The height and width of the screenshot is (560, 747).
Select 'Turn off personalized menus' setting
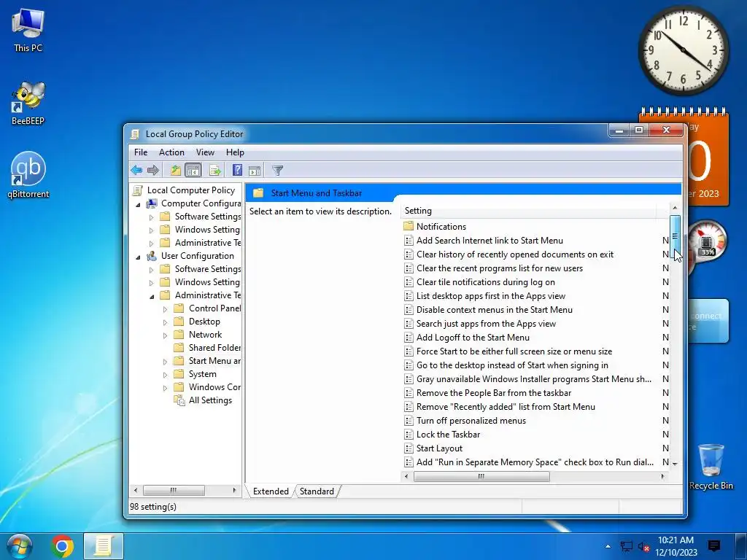pyautogui.click(x=471, y=421)
